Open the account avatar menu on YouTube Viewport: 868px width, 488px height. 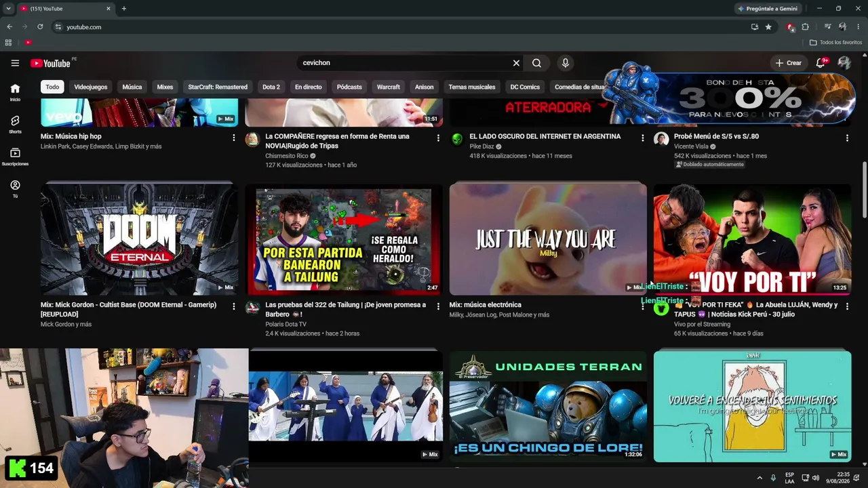[844, 63]
